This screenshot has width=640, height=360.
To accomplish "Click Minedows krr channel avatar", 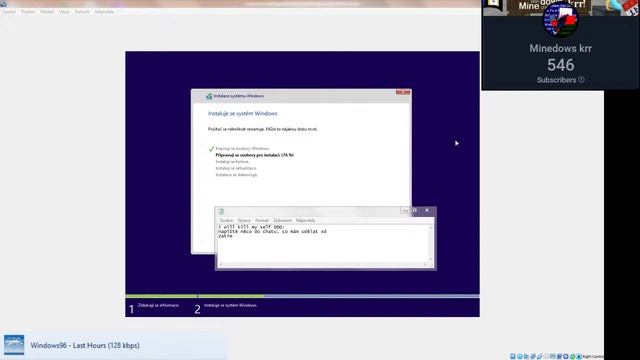I will tap(560, 20).
